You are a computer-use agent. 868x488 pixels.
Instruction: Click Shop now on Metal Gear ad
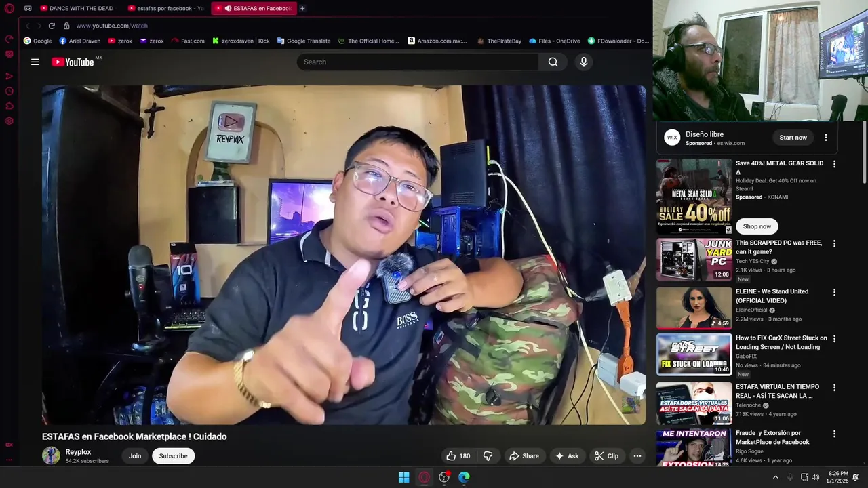pyautogui.click(x=757, y=226)
